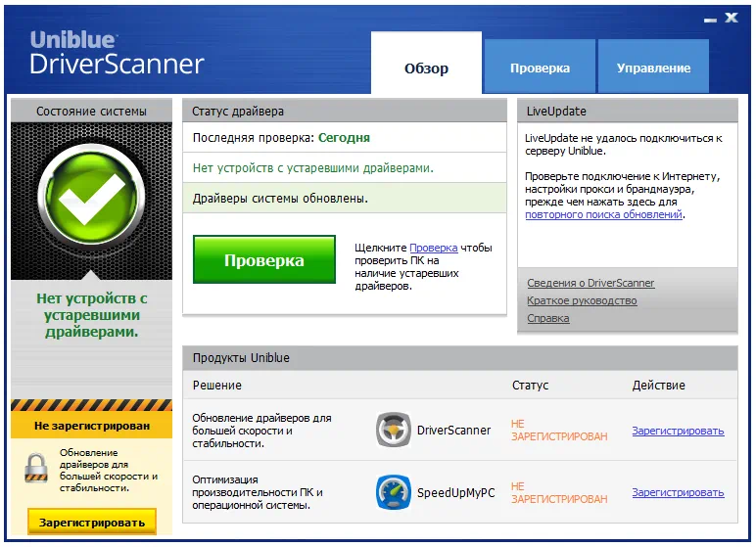Click the Статус драйвера panel header

click(345, 111)
